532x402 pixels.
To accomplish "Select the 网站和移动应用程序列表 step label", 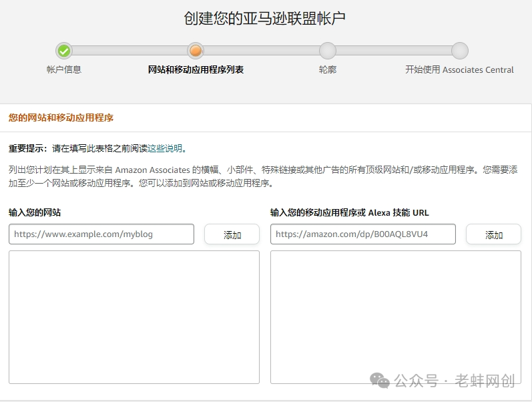I will (196, 69).
